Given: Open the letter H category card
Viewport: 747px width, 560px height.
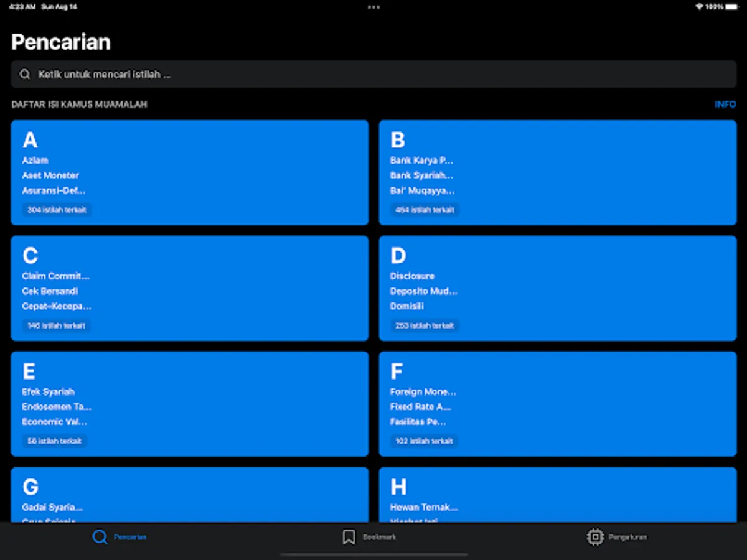Looking at the screenshot, I should [x=558, y=495].
